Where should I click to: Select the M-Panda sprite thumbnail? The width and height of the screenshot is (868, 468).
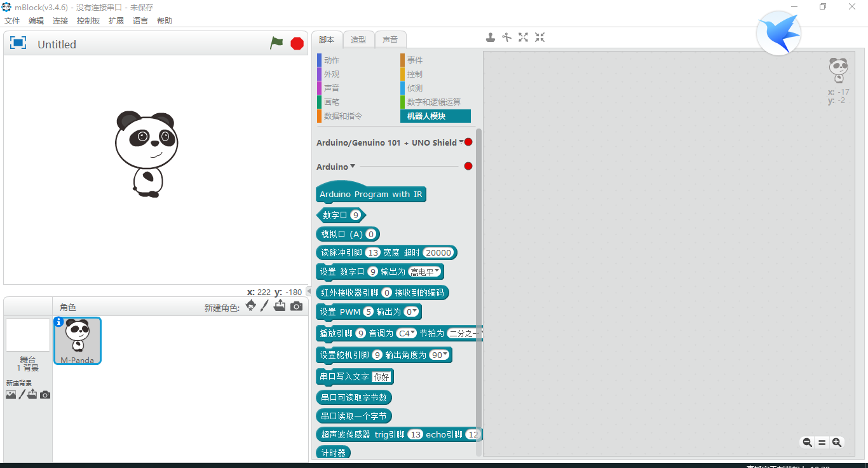78,341
